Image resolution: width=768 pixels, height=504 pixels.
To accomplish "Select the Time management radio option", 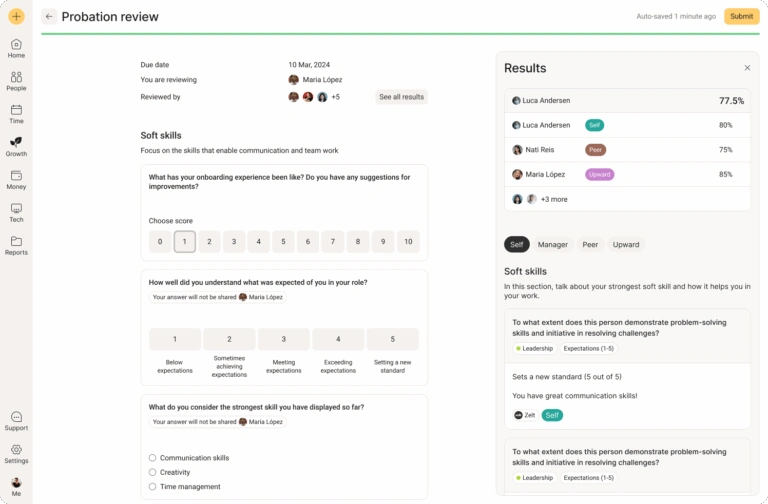I will pos(152,486).
